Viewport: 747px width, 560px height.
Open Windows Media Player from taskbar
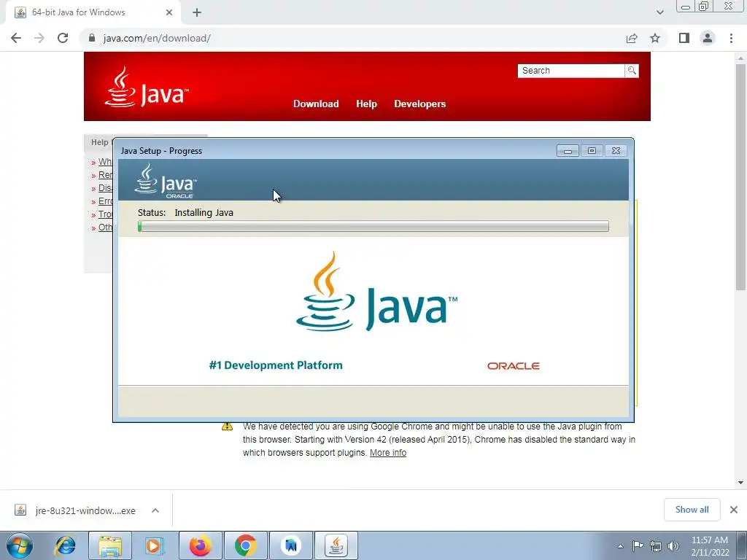coord(153,545)
